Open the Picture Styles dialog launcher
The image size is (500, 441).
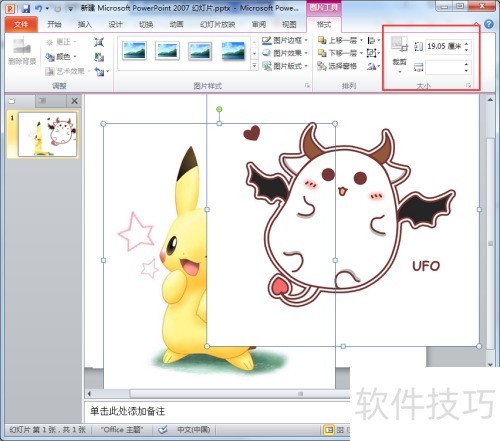coord(307,86)
